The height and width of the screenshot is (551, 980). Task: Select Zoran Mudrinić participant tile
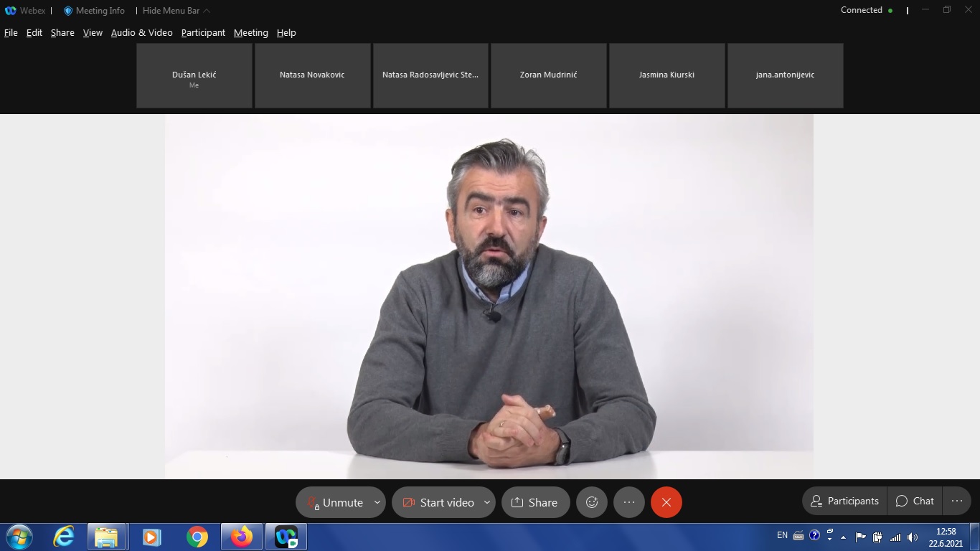pos(549,75)
